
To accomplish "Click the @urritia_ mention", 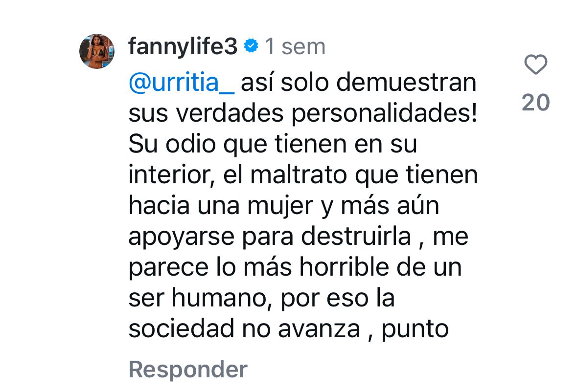I will (x=182, y=84).
